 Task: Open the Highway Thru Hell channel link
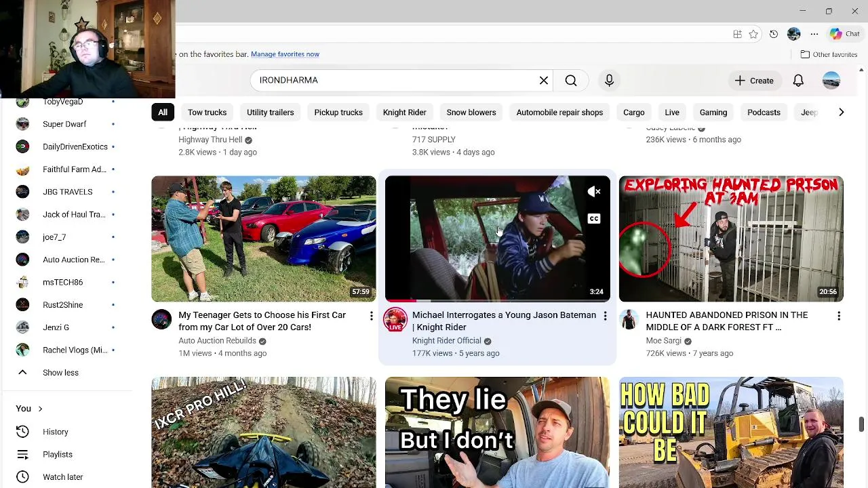(210, 140)
